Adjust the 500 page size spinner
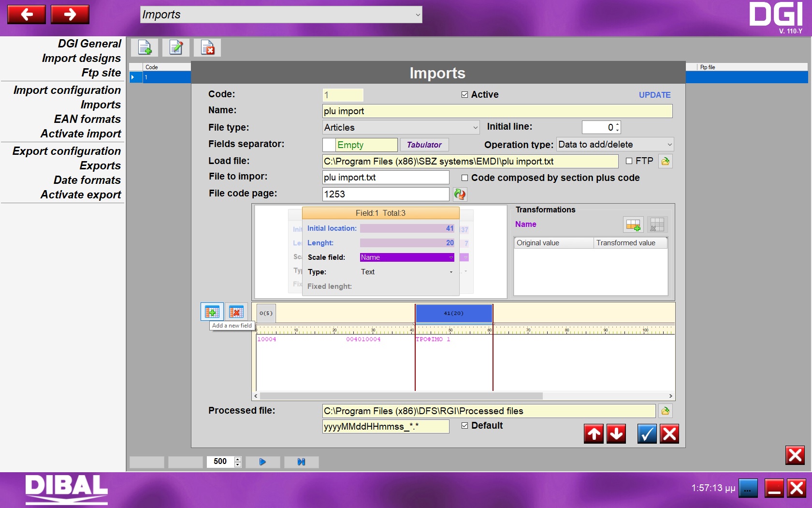The image size is (812, 508). tap(237, 462)
